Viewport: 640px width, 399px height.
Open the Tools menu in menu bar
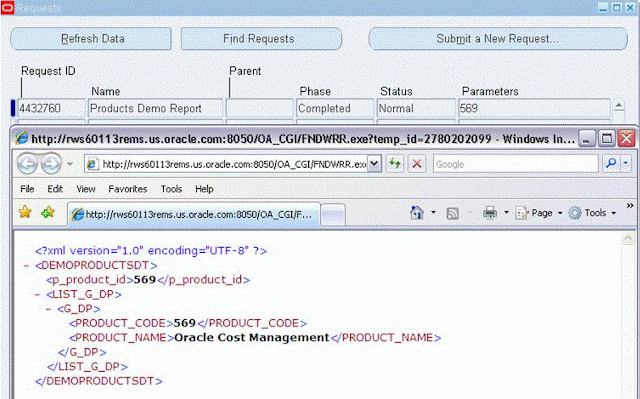click(171, 189)
